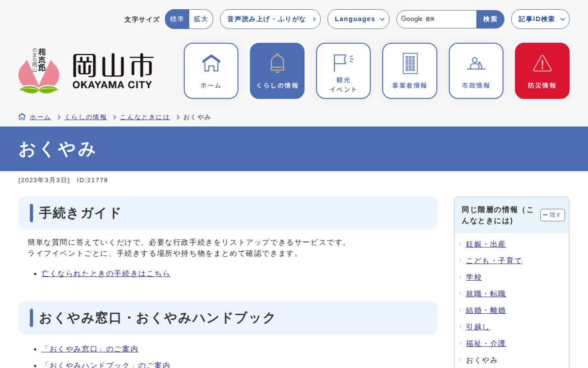Open 防災情報 warning triangle section
This screenshot has height=368, width=588.
[x=542, y=71]
